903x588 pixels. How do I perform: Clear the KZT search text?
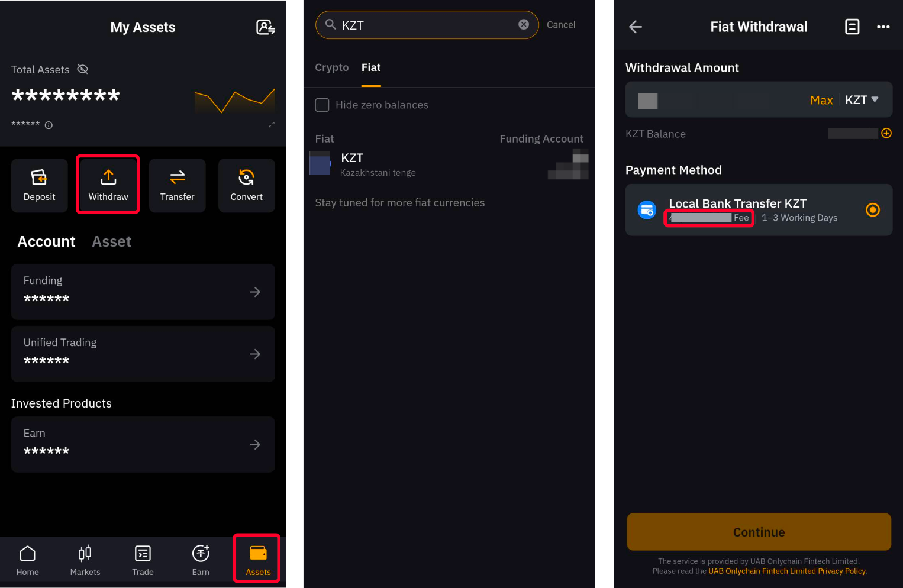pos(524,24)
